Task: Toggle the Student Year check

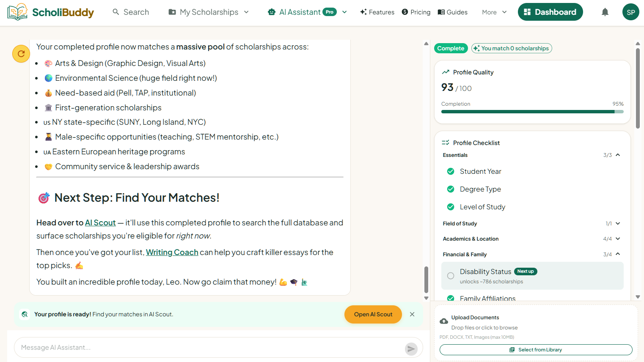Action: (451, 171)
